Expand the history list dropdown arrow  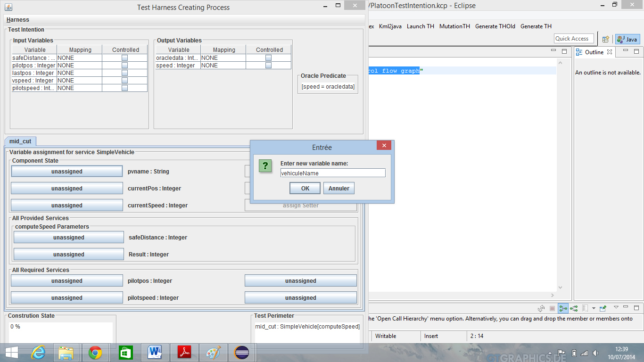click(593, 308)
